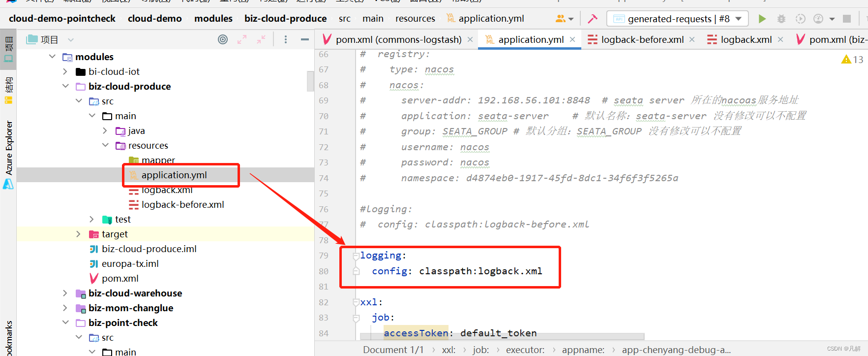Click the project tree vertical scrollbar

(x=310, y=81)
